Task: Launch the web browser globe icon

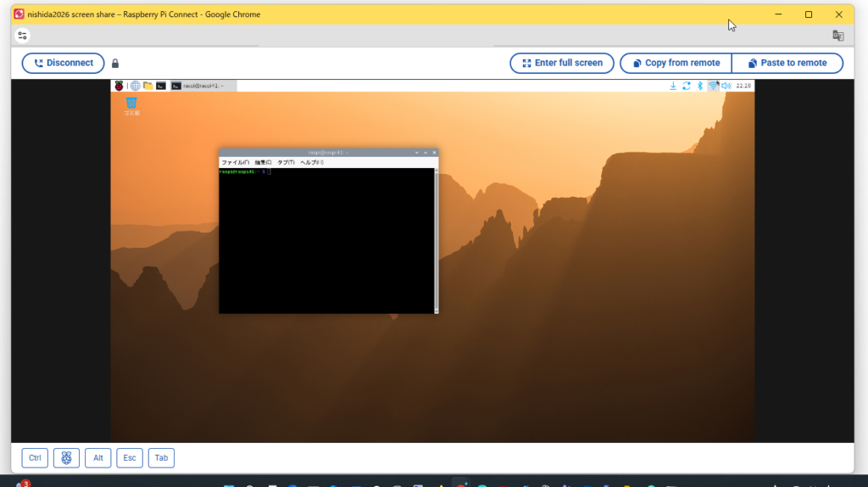Action: (135, 86)
